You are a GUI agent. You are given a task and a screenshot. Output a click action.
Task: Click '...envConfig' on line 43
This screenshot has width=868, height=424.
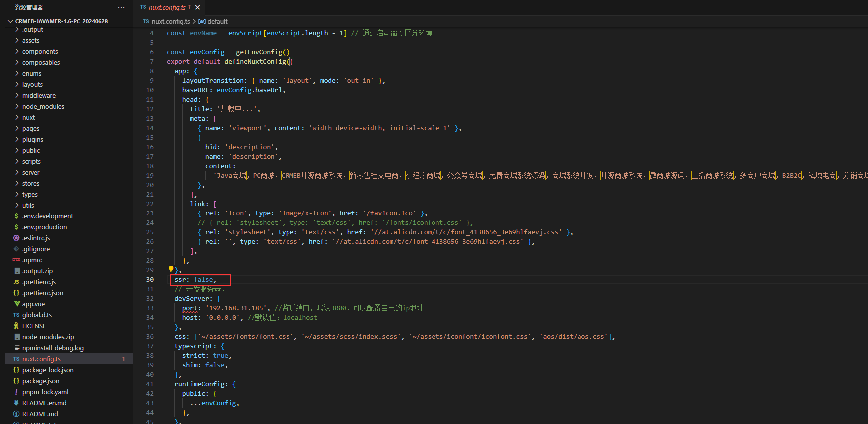tap(213, 403)
